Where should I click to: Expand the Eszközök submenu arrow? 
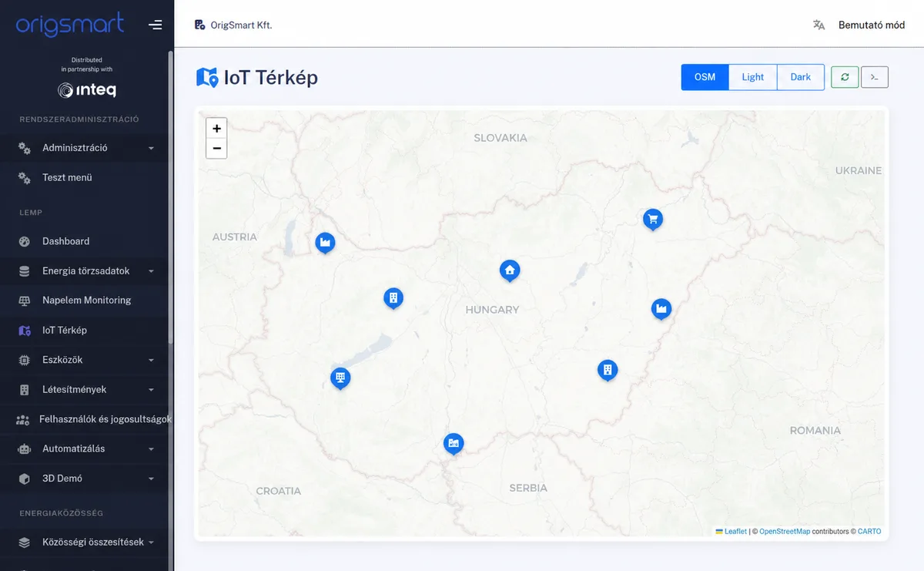[x=151, y=360]
